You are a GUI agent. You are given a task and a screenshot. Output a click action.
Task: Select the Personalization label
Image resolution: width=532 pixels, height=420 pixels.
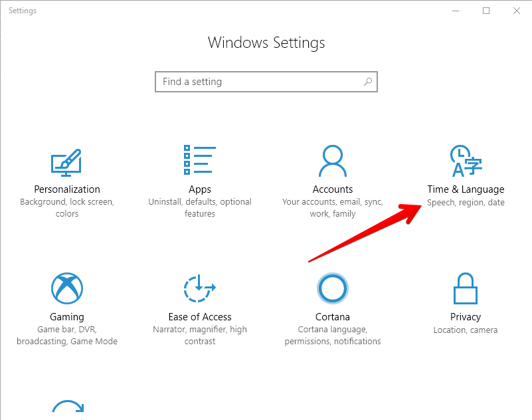click(x=67, y=189)
